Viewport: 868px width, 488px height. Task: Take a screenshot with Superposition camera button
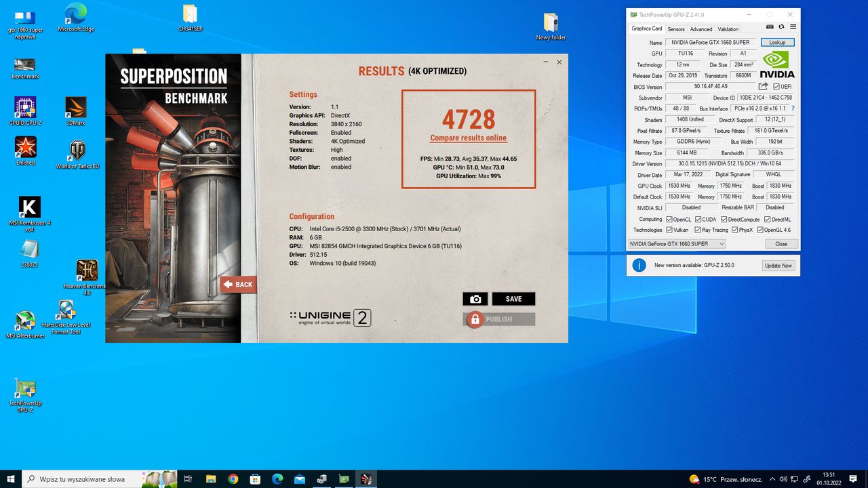click(475, 299)
